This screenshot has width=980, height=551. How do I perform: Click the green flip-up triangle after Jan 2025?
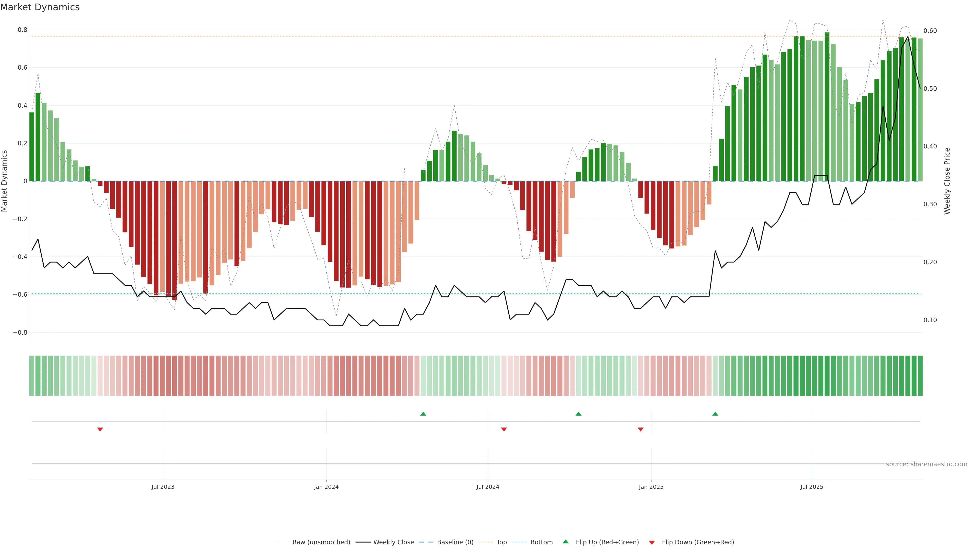coord(715,414)
